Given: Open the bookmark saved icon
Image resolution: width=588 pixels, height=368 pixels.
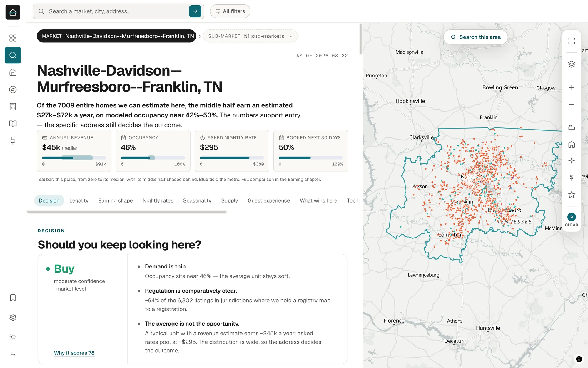Looking at the screenshot, I should coord(13,298).
